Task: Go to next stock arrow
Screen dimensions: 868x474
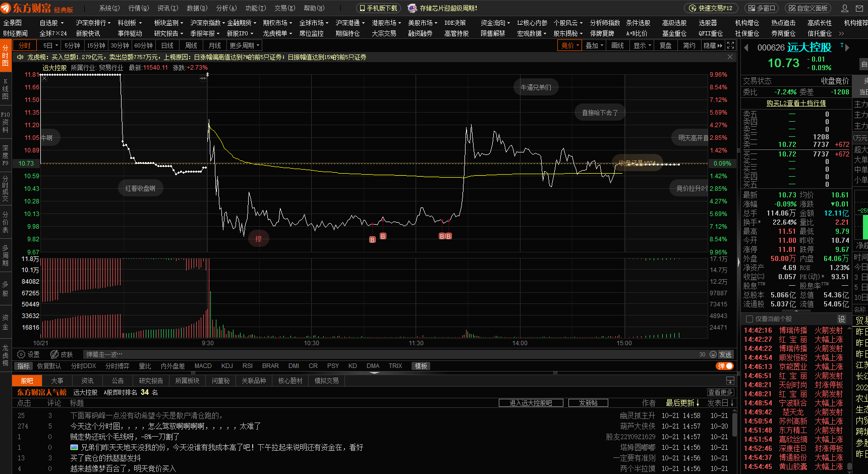Action: [847, 47]
